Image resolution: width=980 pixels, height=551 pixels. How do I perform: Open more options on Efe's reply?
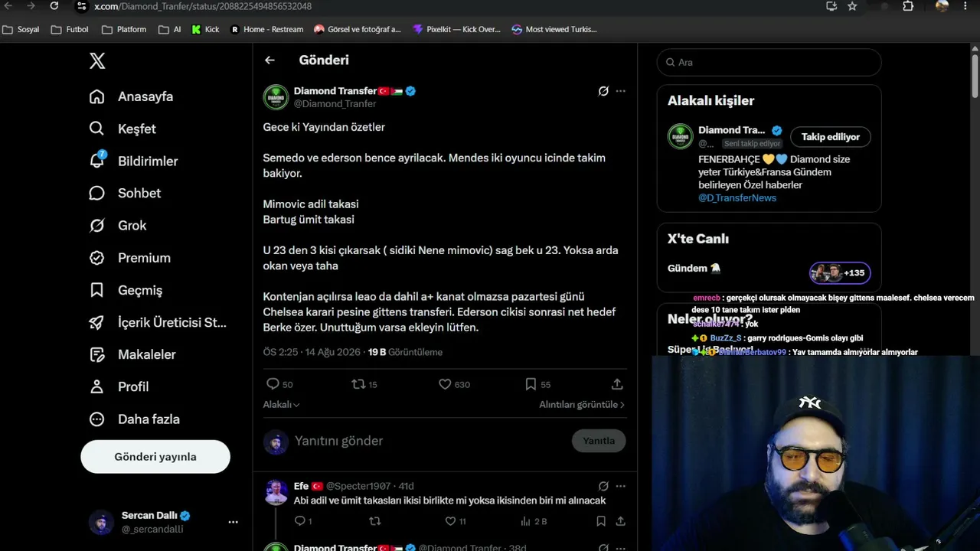click(620, 486)
